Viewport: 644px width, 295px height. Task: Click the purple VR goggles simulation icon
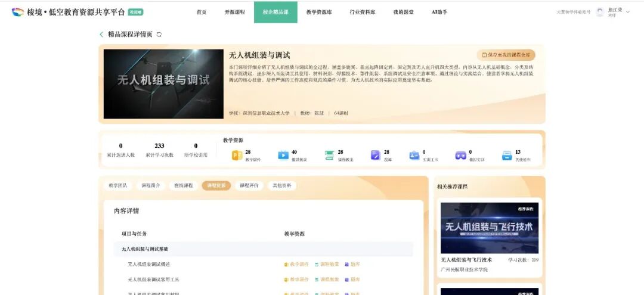tap(460, 156)
